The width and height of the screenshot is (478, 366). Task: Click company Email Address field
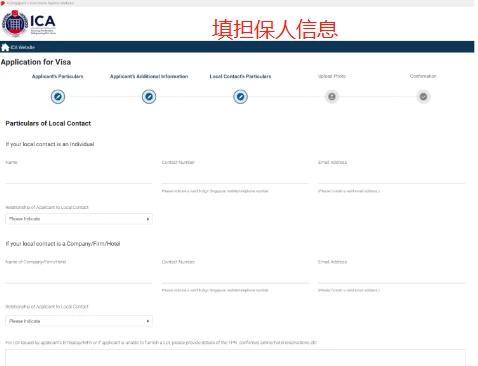pos(392,276)
